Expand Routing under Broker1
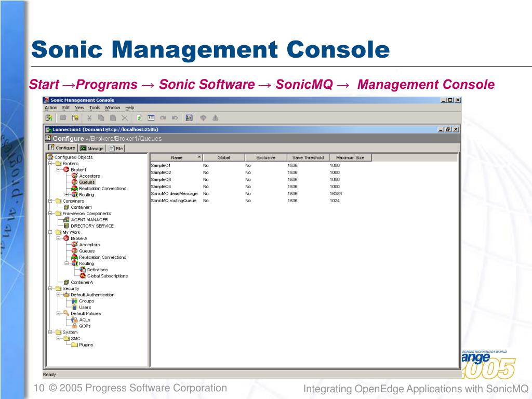Image resolution: width=532 pixels, height=399 pixels. [x=66, y=194]
